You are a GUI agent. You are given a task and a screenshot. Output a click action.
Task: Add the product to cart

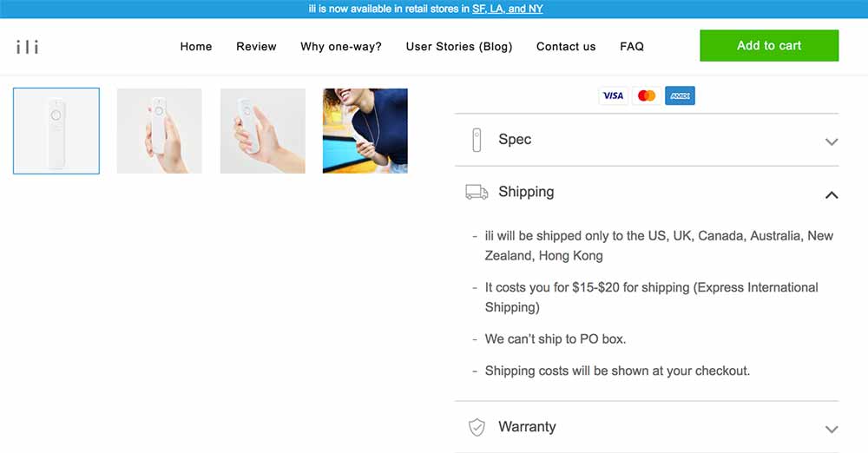click(769, 45)
